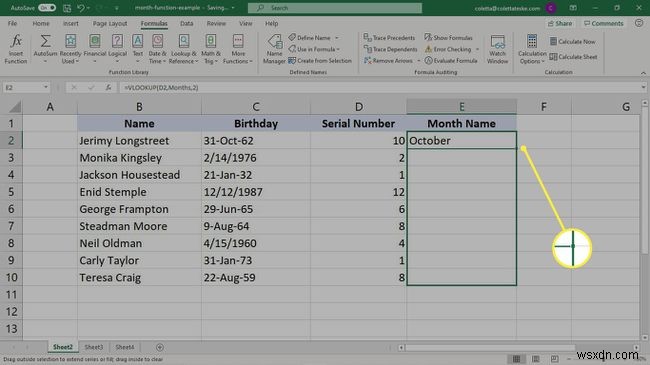Select Page Layout view in status bar
The height and width of the screenshot is (365, 650).
pyautogui.click(x=536, y=359)
